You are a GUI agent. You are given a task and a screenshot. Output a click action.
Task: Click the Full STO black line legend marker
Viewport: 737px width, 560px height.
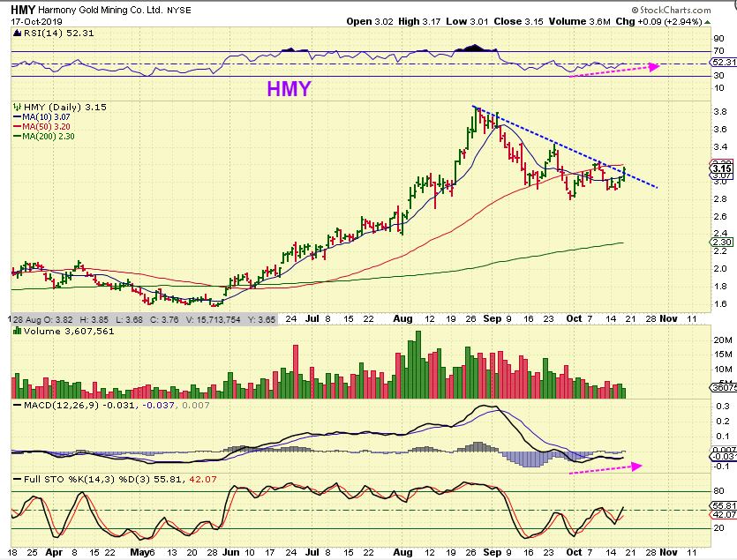[18, 479]
